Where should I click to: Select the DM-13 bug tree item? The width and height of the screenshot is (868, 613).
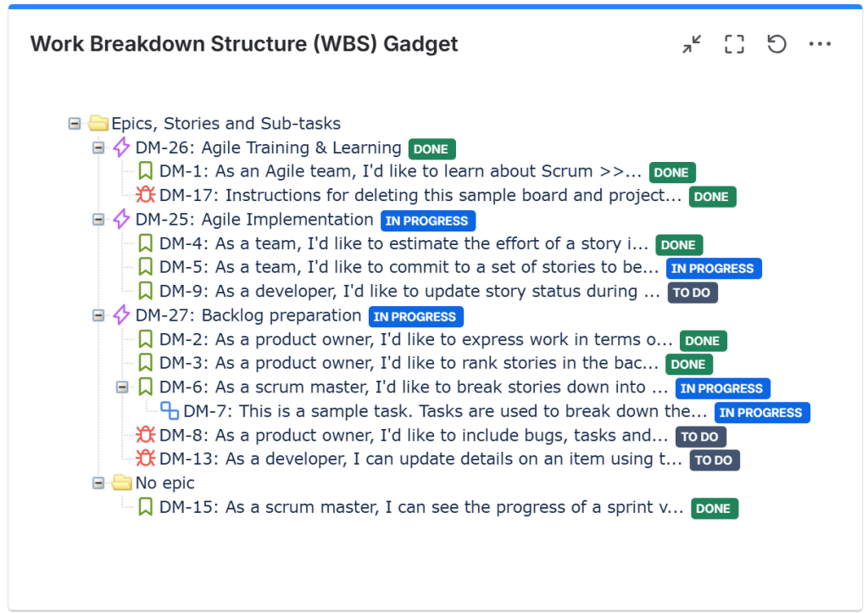pyautogui.click(x=420, y=459)
